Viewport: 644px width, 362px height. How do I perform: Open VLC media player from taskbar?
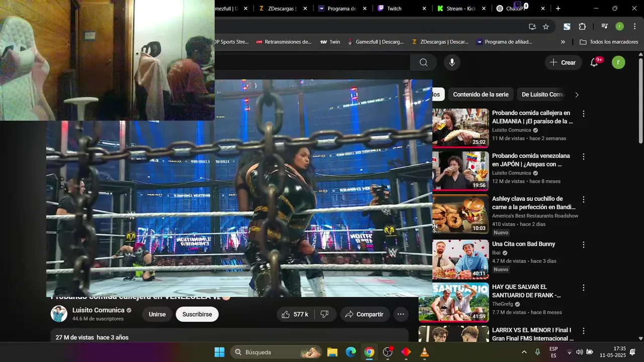425,352
